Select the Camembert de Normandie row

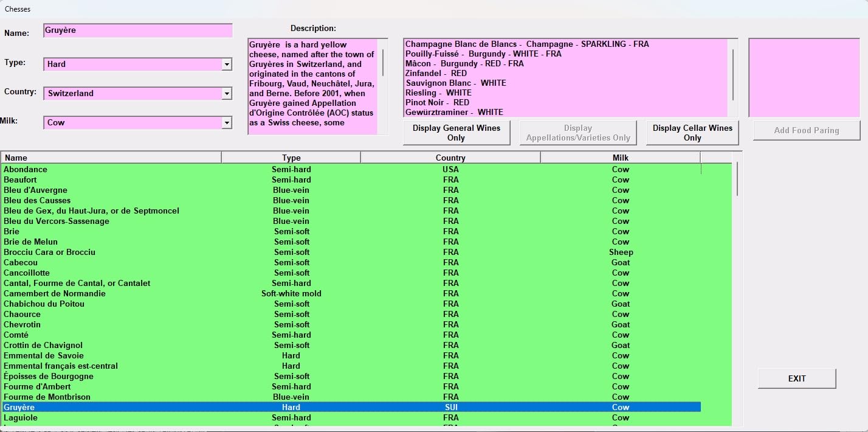point(351,293)
